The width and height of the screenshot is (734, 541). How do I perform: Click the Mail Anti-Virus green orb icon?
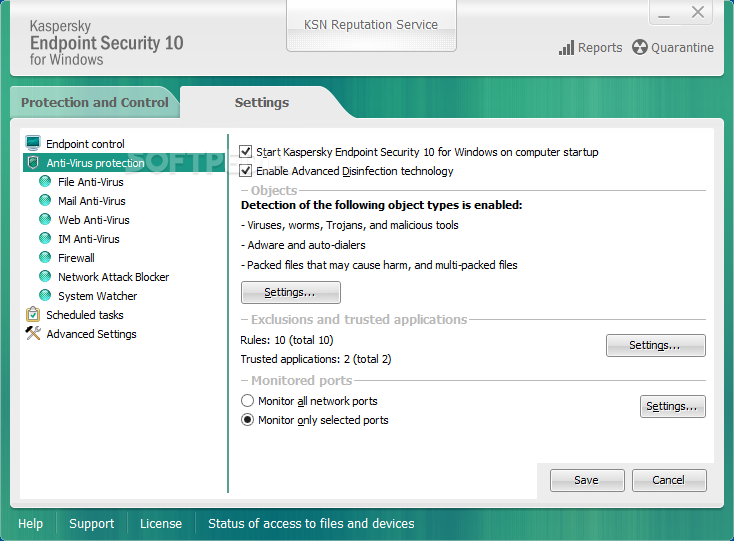tap(45, 201)
